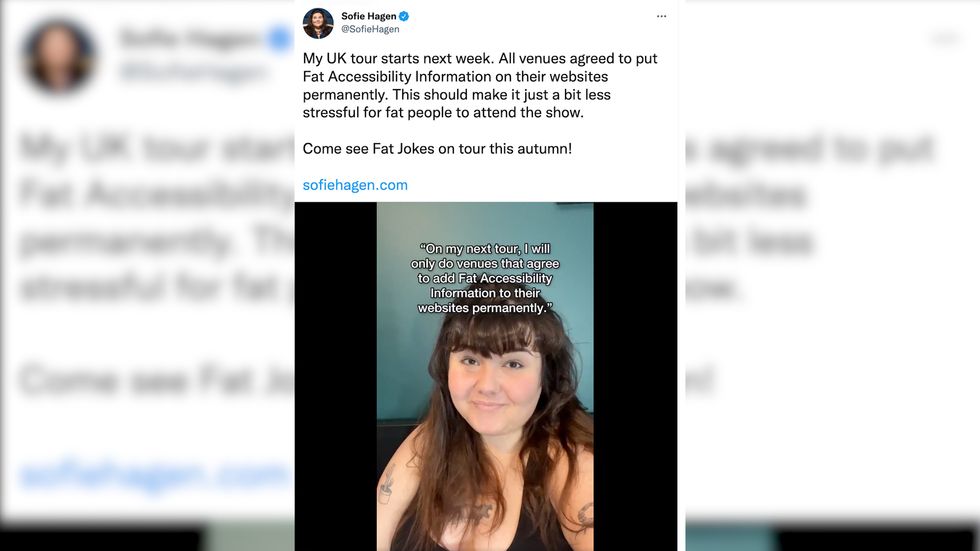Click the large blurred sofiehagen.com background link
The width and height of the screenshot is (980, 551).
pos(153,475)
